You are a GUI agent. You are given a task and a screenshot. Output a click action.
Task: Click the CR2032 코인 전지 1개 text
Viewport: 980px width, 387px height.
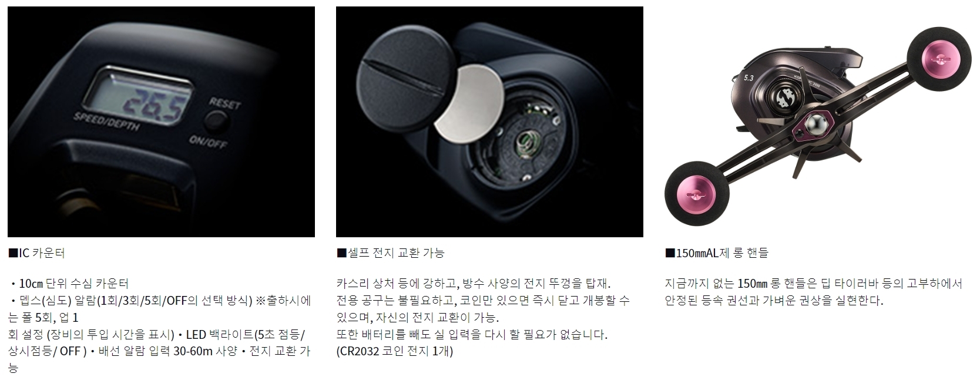point(395,351)
